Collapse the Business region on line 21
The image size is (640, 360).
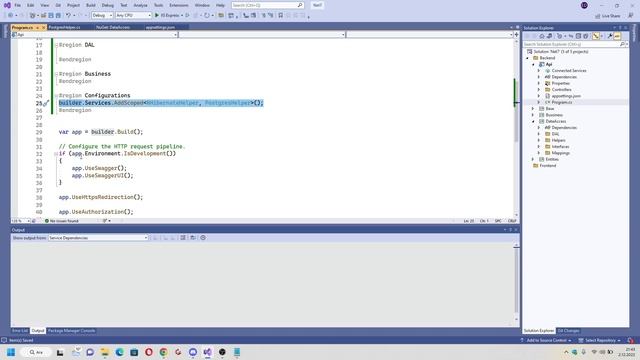point(56,74)
